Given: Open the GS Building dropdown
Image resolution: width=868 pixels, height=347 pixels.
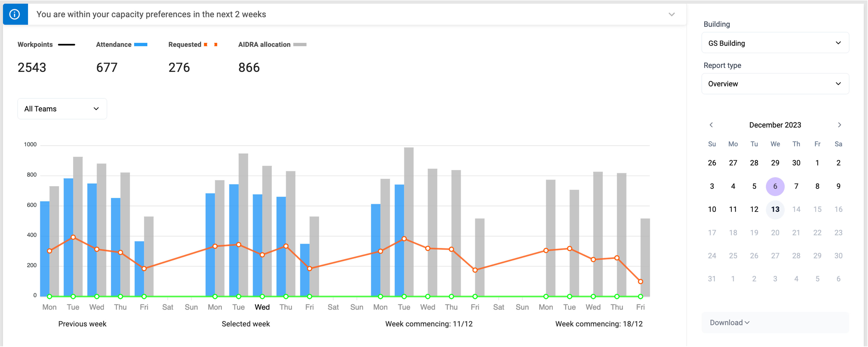Looking at the screenshot, I should point(775,43).
